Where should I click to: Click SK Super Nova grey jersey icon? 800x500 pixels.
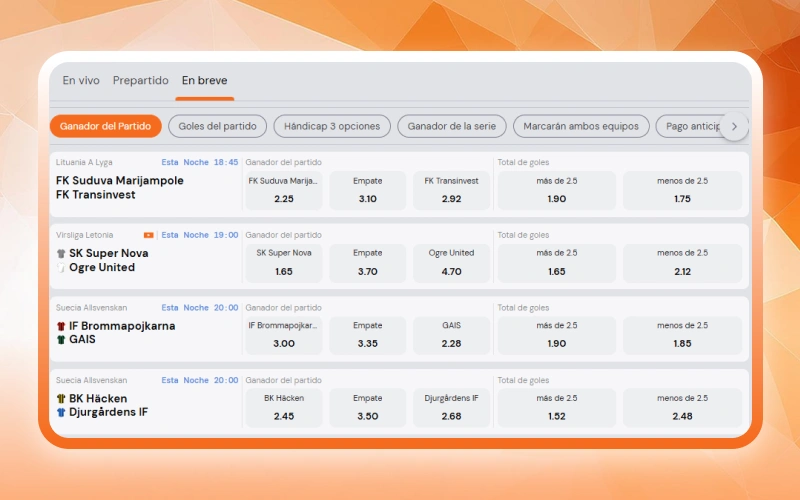[61, 254]
